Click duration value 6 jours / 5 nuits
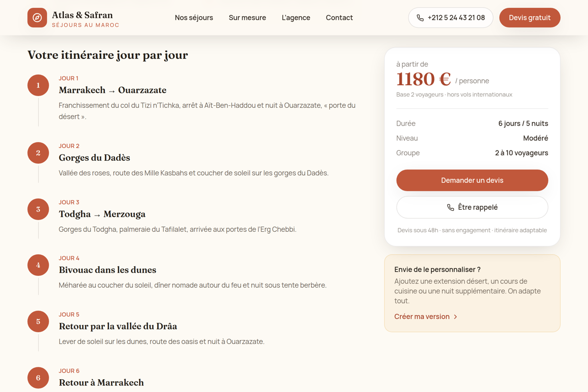Viewport: 588px width, 392px height. (x=523, y=123)
